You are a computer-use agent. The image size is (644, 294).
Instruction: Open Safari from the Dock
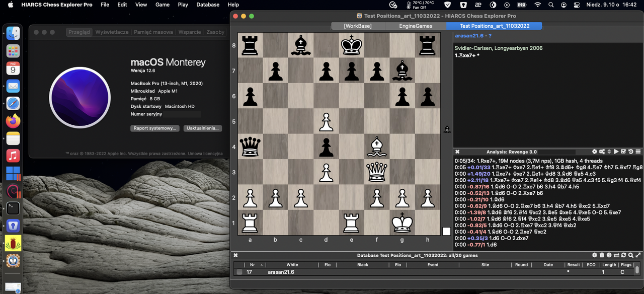point(13,103)
